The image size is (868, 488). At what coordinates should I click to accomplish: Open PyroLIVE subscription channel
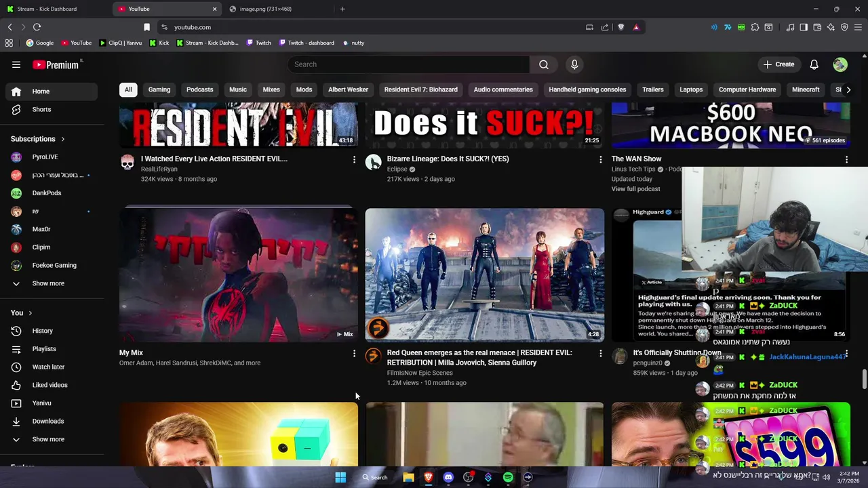click(52, 157)
